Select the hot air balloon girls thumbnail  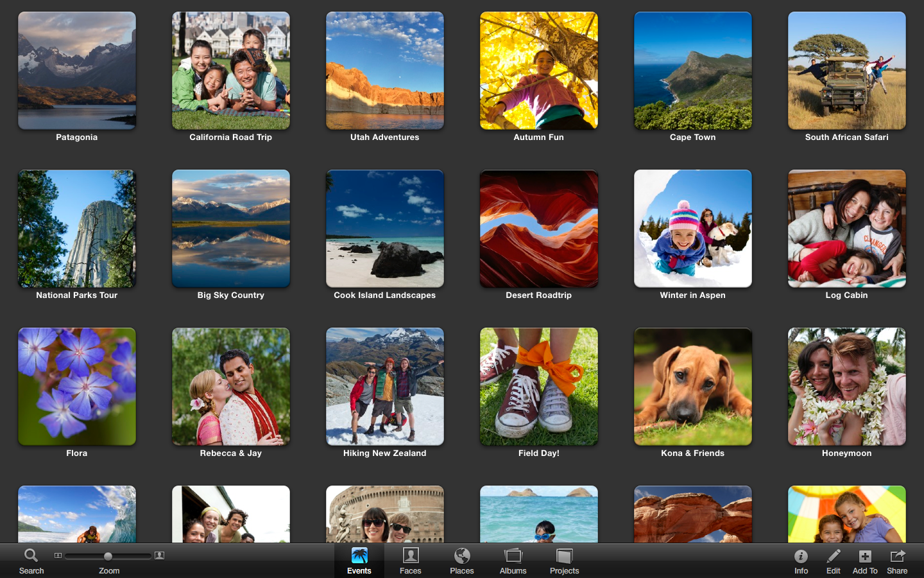click(x=847, y=514)
